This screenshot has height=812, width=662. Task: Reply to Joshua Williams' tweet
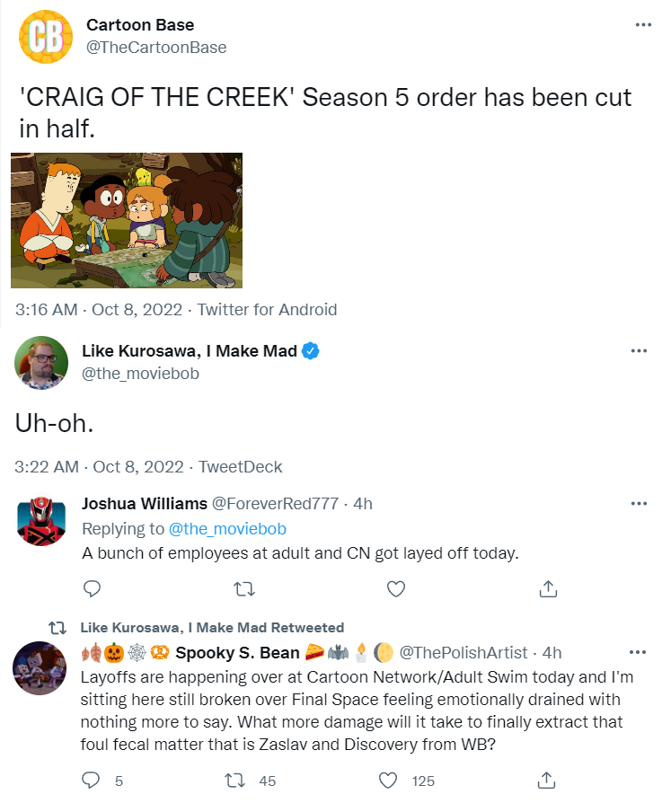[91, 589]
